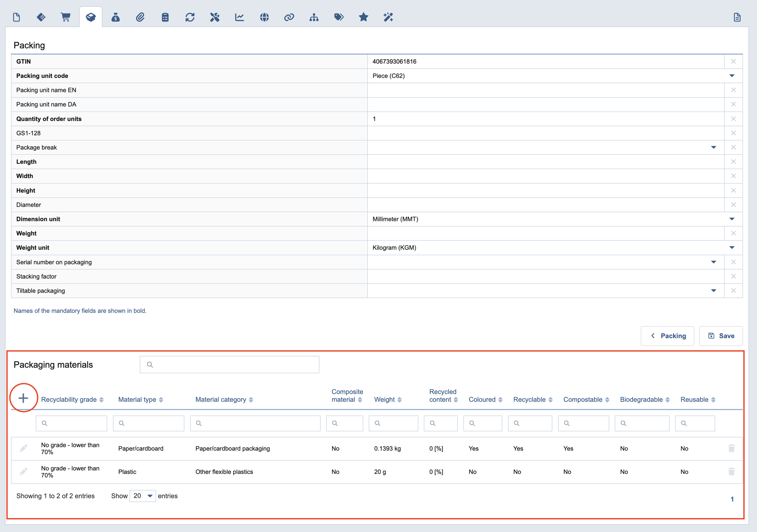Open the magic wand tab
Image resolution: width=757 pixels, height=532 pixels.
388,17
